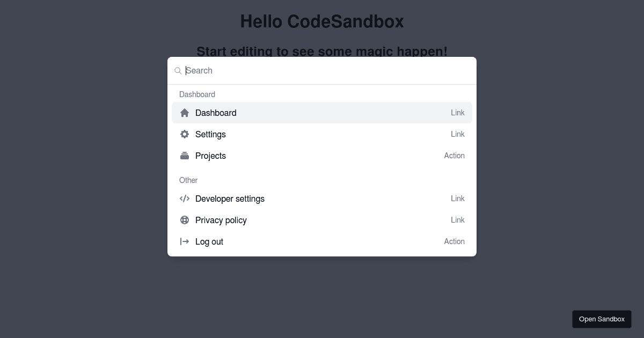Image resolution: width=644 pixels, height=338 pixels.
Task: Click the Action label next to Log out
Action: (x=455, y=241)
